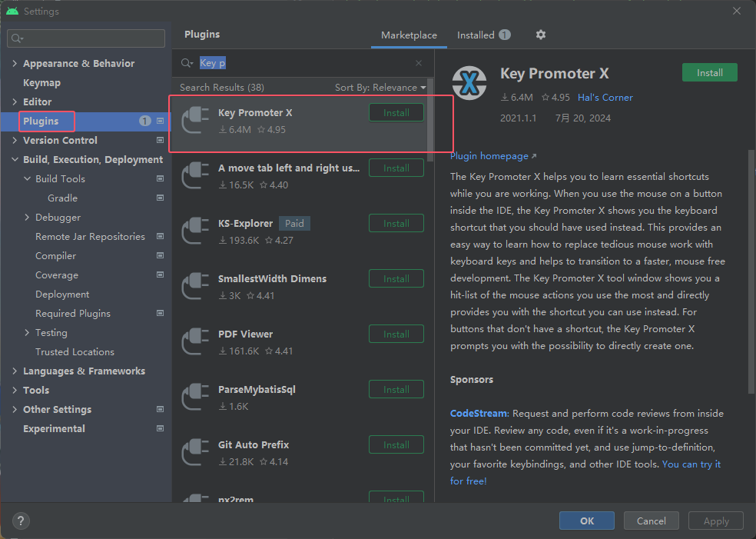Open Sort By: Relevance dropdown

click(x=380, y=88)
